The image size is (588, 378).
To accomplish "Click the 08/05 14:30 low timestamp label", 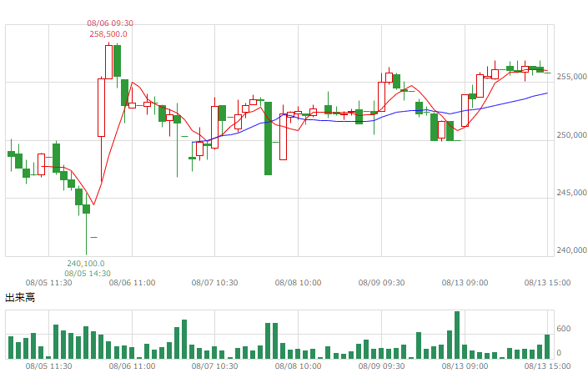I will point(88,274).
